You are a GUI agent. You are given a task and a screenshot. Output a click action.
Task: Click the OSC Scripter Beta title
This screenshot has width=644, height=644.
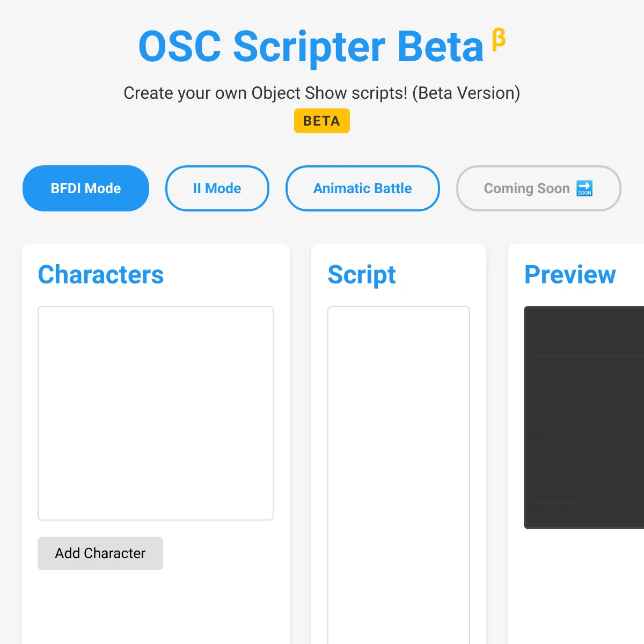click(311, 47)
